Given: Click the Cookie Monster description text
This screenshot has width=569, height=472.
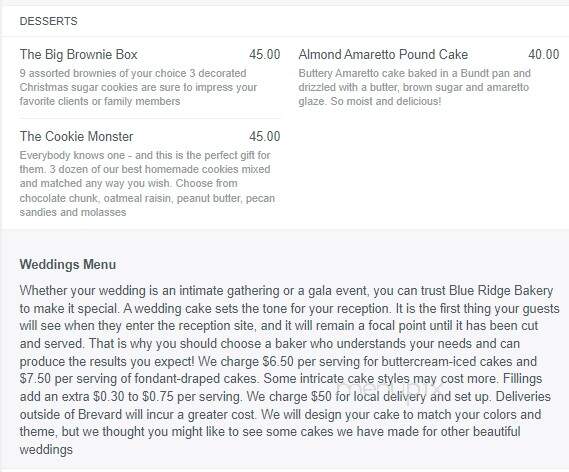Looking at the screenshot, I should (x=147, y=184).
